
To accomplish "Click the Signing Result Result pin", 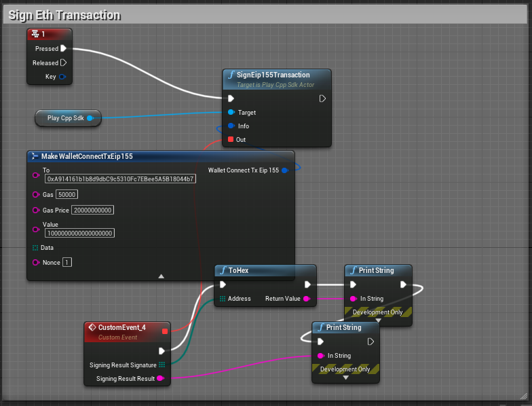I will click(161, 379).
